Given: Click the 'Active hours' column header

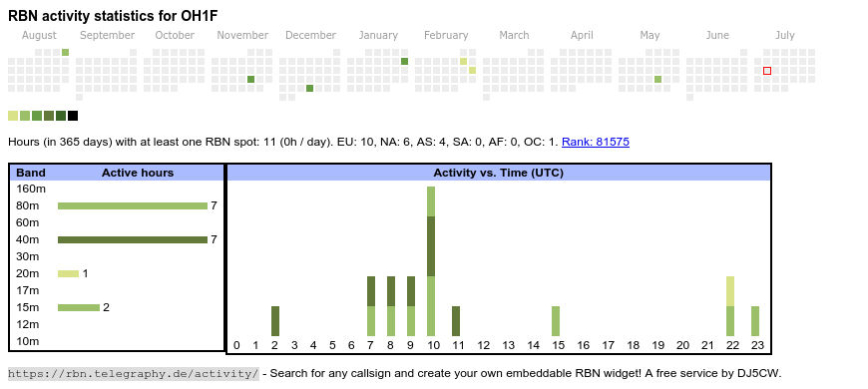Looking at the screenshot, I should pyautogui.click(x=138, y=173).
